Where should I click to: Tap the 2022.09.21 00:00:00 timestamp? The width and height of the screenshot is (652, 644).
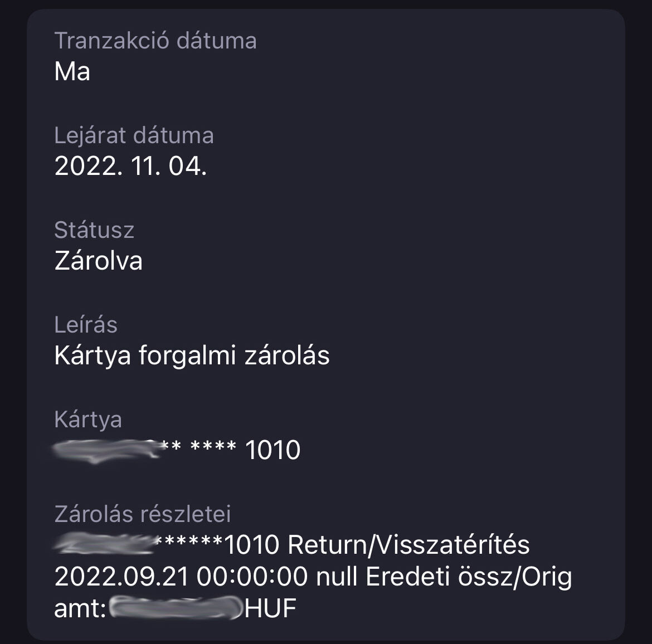point(181,577)
